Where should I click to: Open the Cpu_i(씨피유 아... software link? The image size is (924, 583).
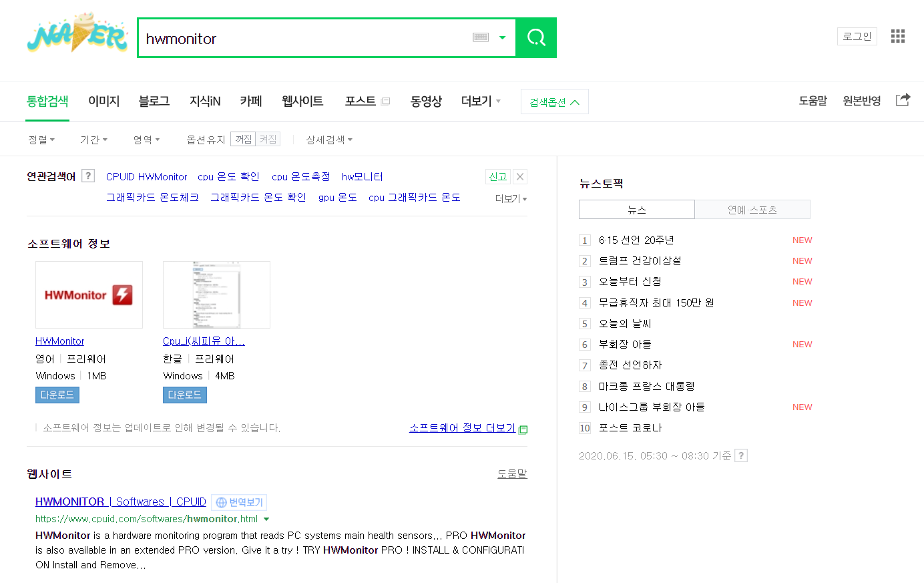click(204, 341)
